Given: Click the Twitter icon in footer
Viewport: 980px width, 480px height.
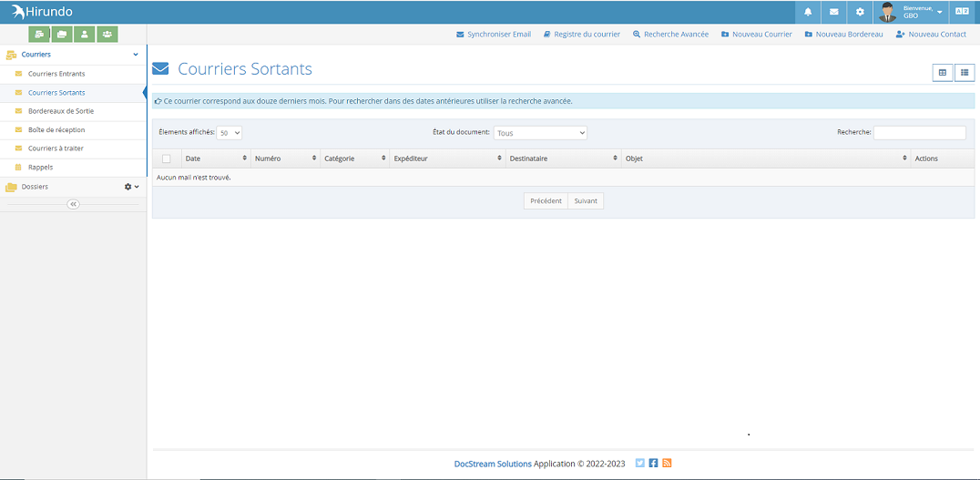Looking at the screenshot, I should tap(640, 464).
